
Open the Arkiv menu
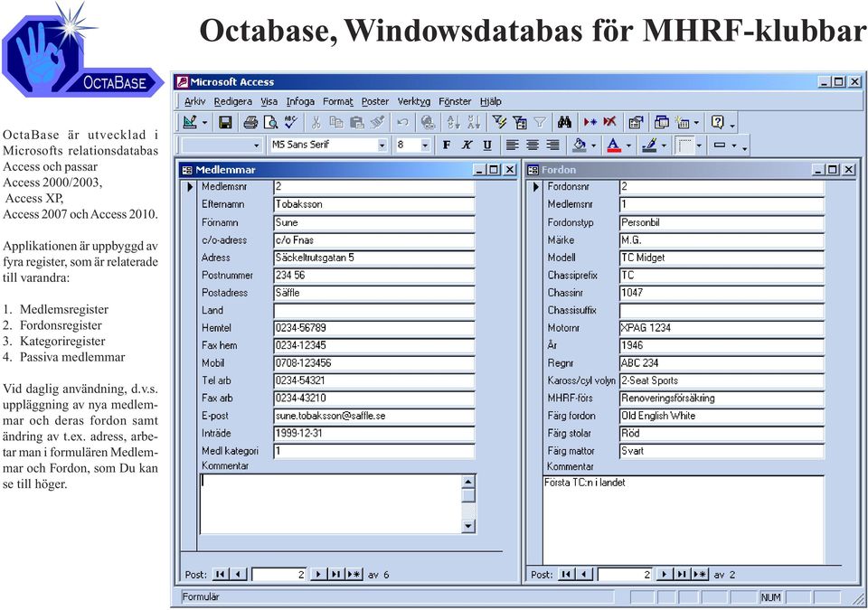click(194, 101)
